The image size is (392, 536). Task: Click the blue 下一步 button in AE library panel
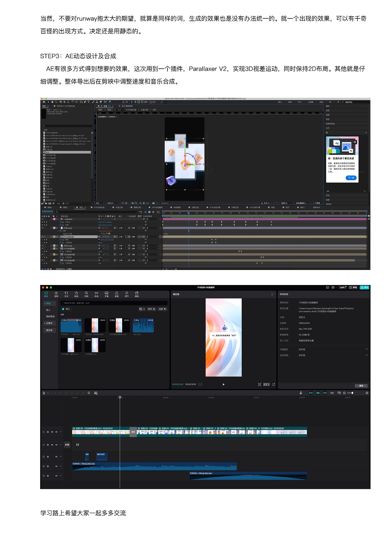(351, 178)
